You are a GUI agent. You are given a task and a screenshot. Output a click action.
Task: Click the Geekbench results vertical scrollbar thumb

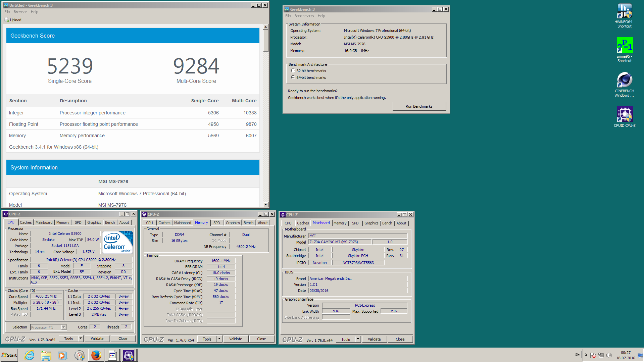pos(266,41)
